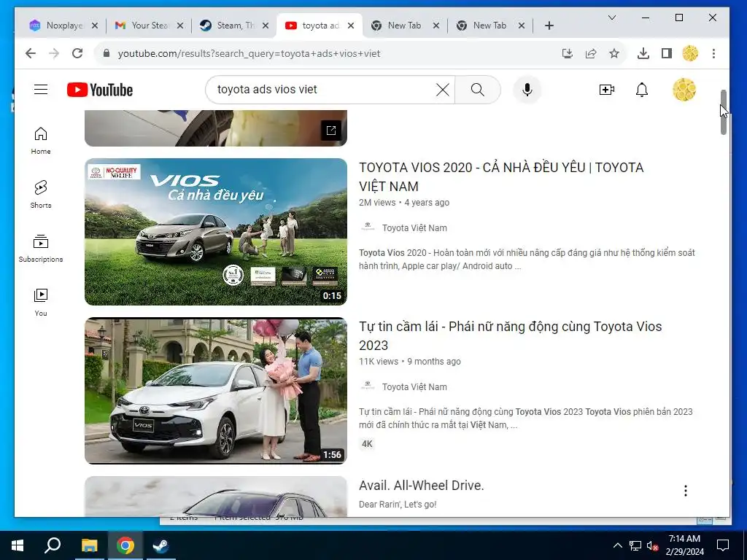Open the YouTube account avatar menu

tap(684, 90)
